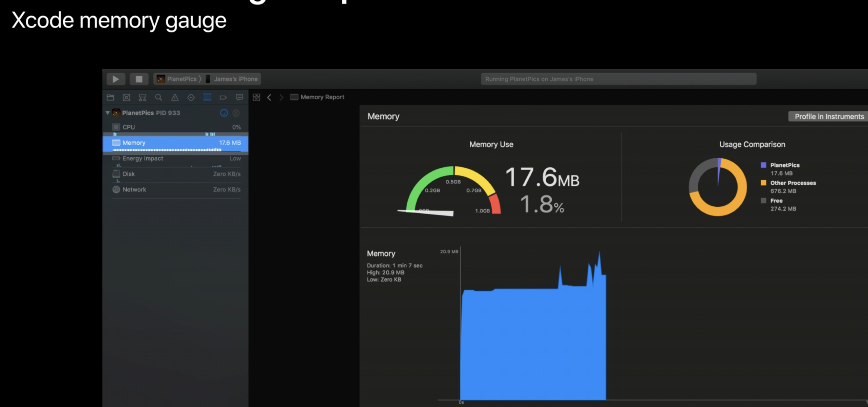Open the Test navigator diamond icon
This screenshot has width=868, height=407.
(x=191, y=98)
